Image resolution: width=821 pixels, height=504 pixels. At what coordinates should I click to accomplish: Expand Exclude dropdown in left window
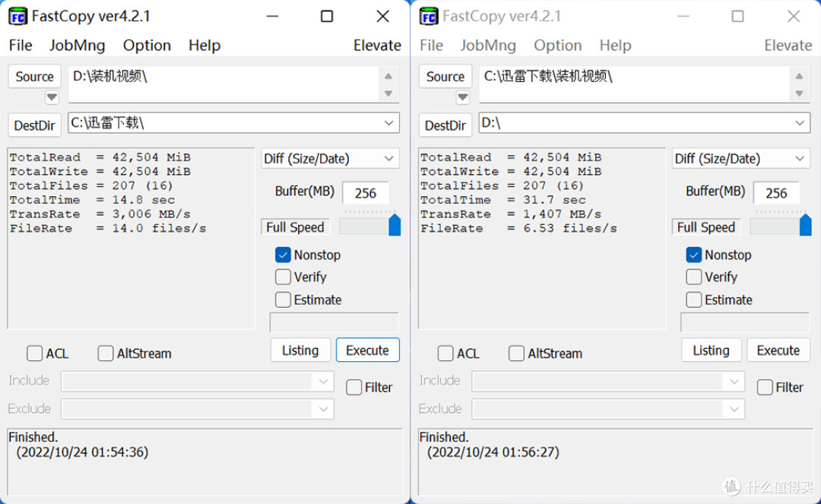pyautogui.click(x=323, y=409)
